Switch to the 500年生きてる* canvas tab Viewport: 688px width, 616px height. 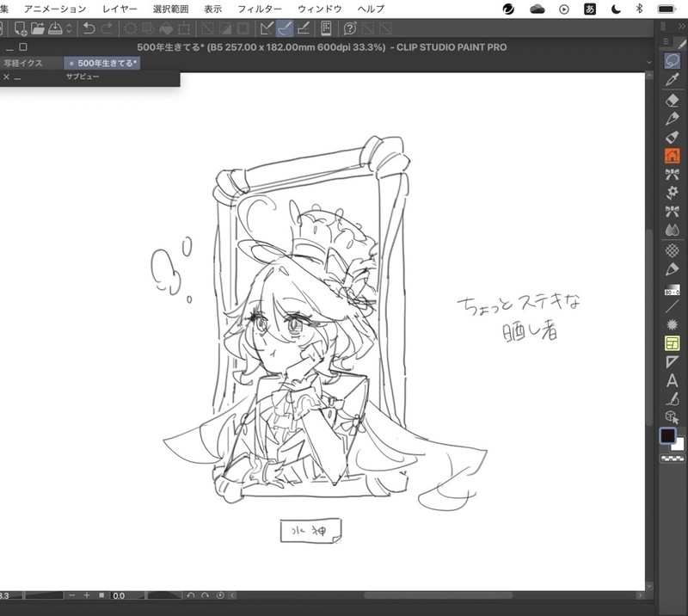[102, 63]
